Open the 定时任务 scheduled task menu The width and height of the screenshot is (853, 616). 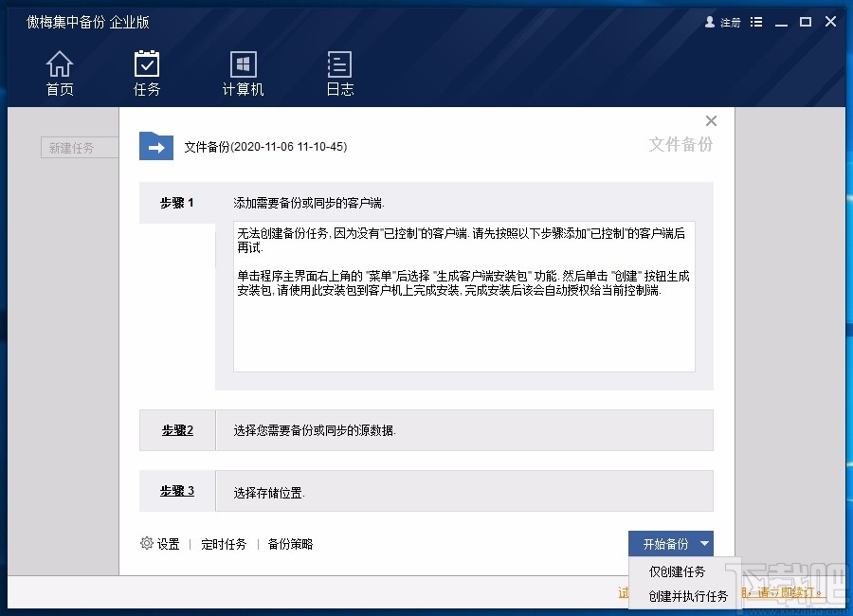[x=224, y=544]
